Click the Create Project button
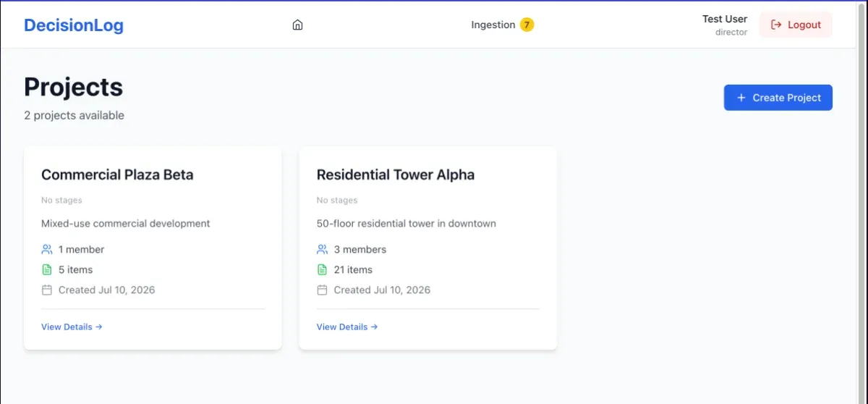Screen dimensions: 868x404 click(778, 98)
